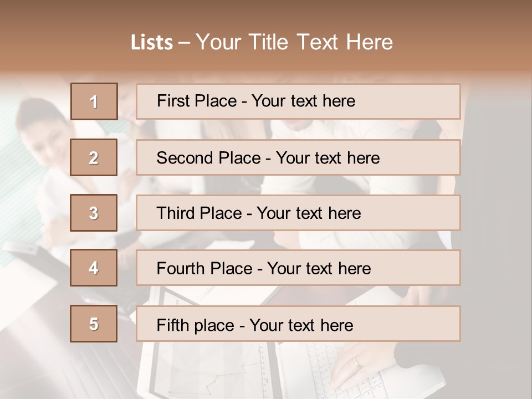Click 'Your Title Text Here' in title
532x399 pixels.
tap(294, 42)
